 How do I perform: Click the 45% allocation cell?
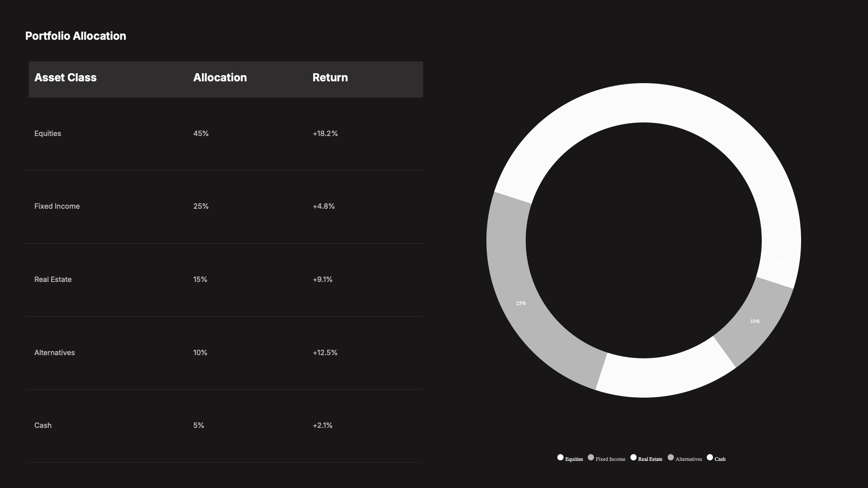click(x=201, y=133)
